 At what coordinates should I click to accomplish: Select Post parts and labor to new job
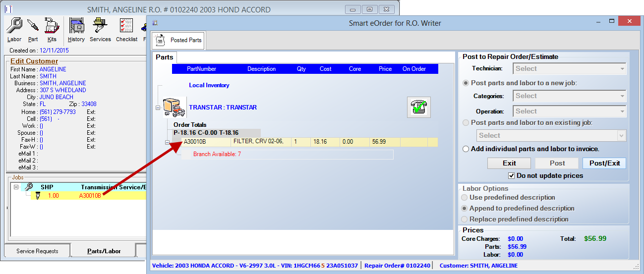click(x=466, y=83)
